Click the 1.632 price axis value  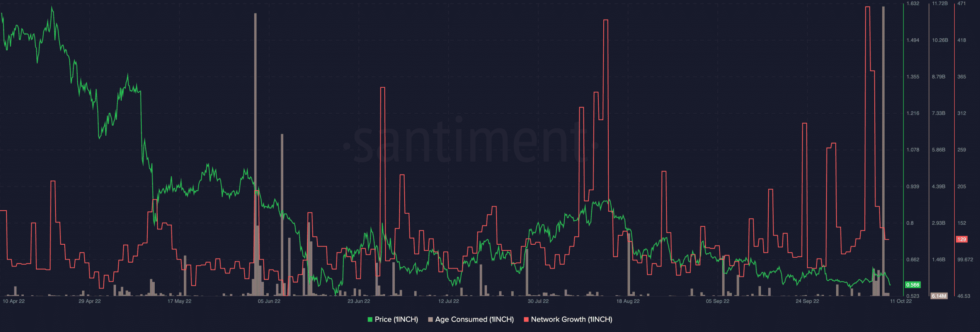pos(913,3)
